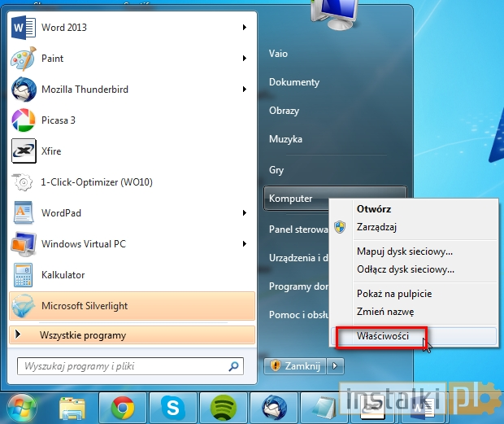
Task: Open Skype from the taskbar
Action: click(172, 407)
